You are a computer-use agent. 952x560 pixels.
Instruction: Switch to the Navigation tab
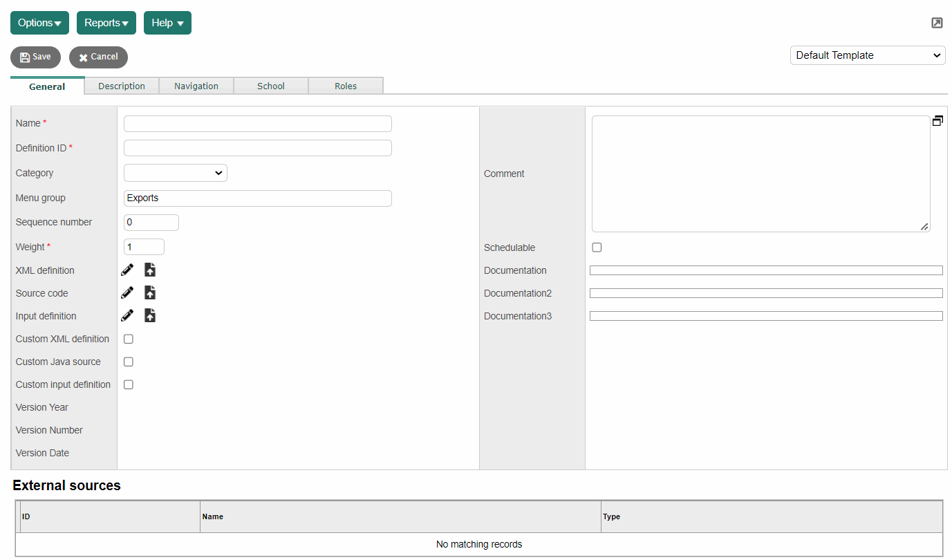pyautogui.click(x=196, y=86)
